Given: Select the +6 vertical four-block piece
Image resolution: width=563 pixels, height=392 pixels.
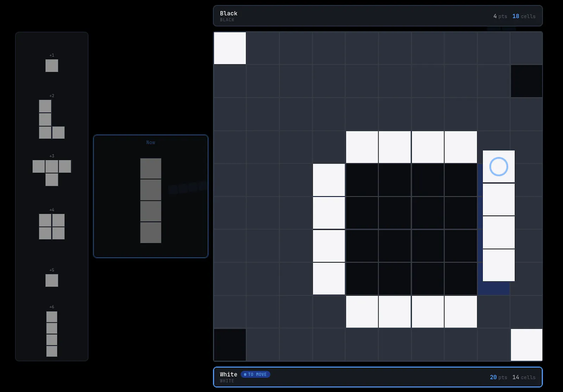Looking at the screenshot, I should coord(52,334).
